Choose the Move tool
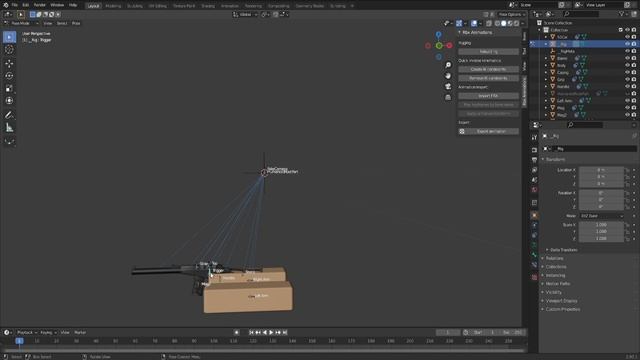640x360 pixels. tap(9, 63)
